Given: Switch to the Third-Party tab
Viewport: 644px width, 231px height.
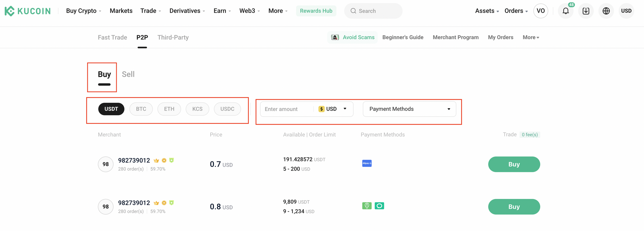Looking at the screenshot, I should tap(173, 37).
